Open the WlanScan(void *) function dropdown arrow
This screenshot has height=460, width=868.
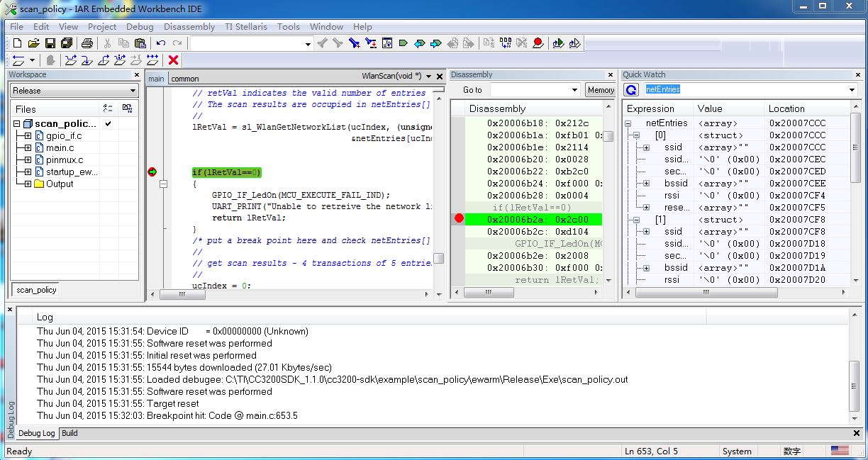(x=428, y=77)
